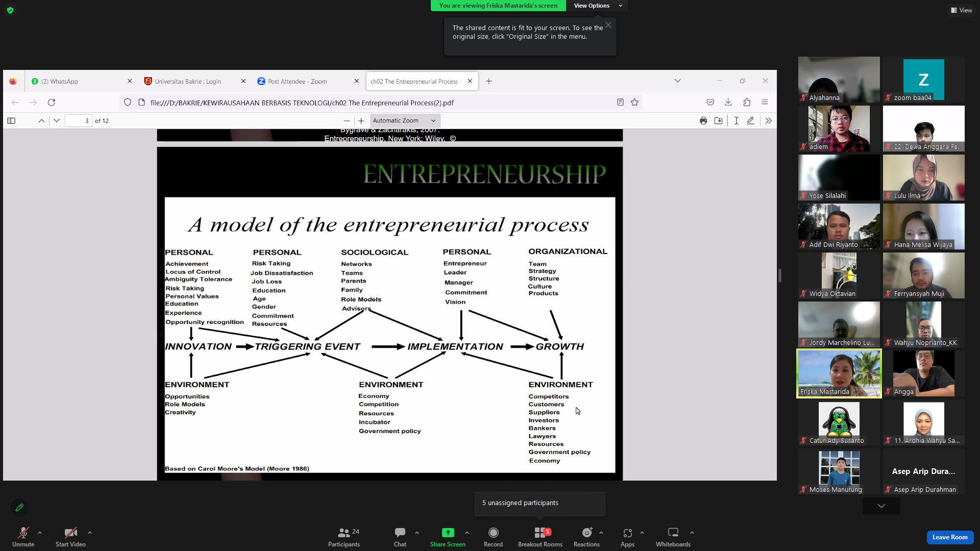Dismiss the shared content size notification
The width and height of the screenshot is (980, 551).
(608, 25)
